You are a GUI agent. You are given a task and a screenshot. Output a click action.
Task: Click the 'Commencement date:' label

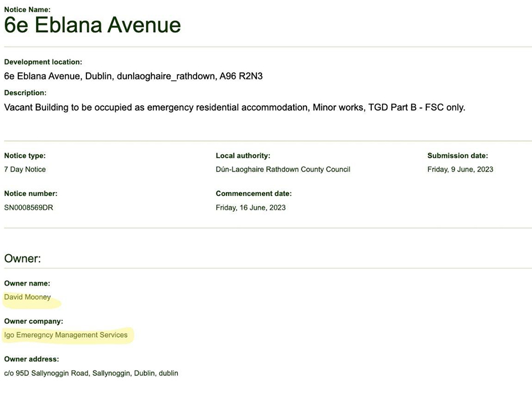pyautogui.click(x=253, y=194)
